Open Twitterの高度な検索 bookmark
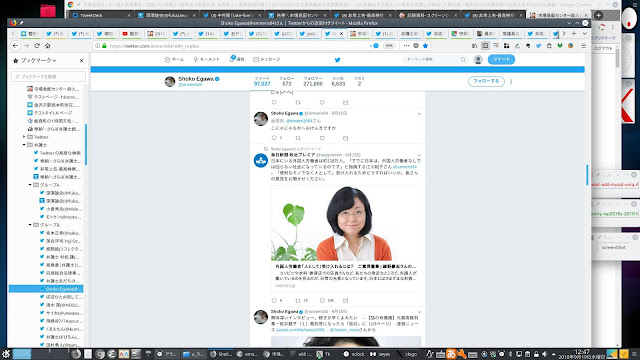Image resolution: width=640 pixels, height=360 pixels. point(57,153)
